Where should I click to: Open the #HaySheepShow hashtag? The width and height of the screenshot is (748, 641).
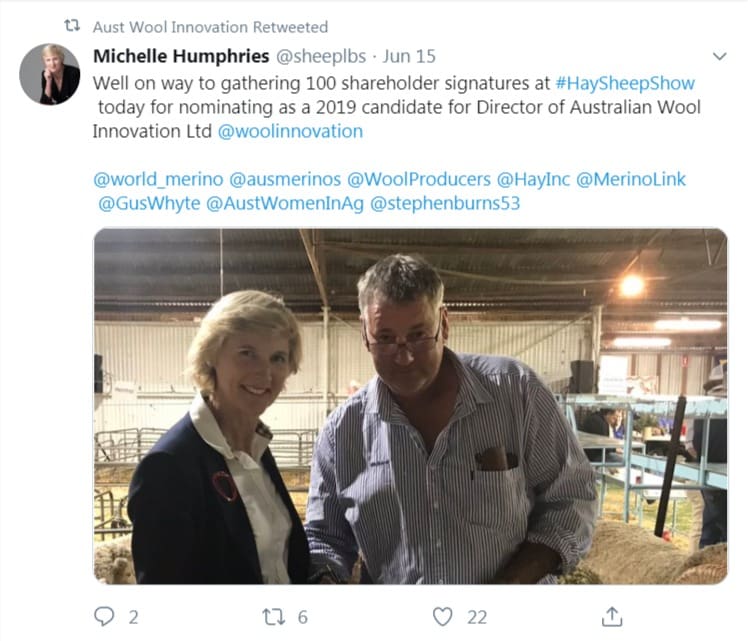[x=625, y=83]
